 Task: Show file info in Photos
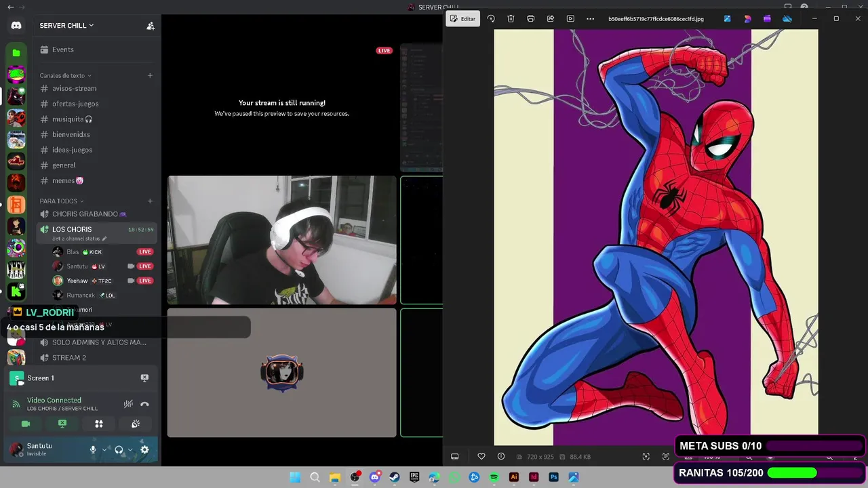click(501, 457)
